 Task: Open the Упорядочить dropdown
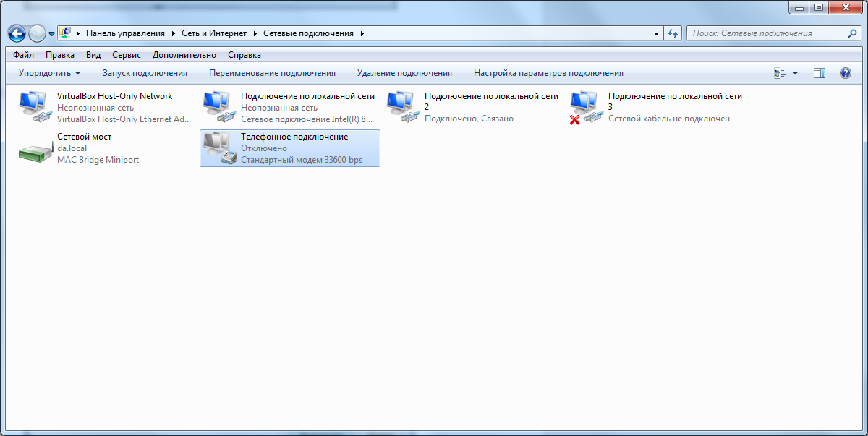click(x=49, y=73)
